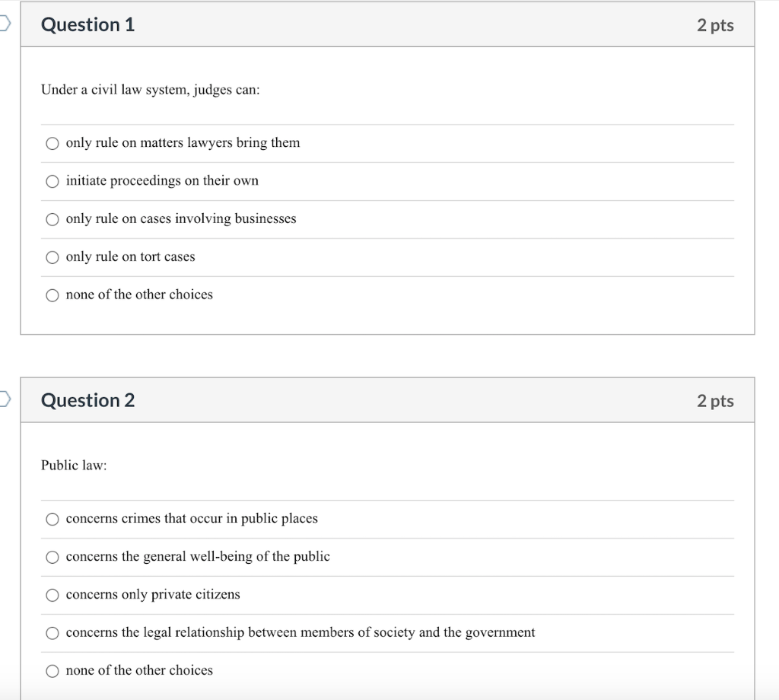Choose "none of the other choices" for Question 2
Viewport: 779px width, 700px height.
[x=52, y=671]
